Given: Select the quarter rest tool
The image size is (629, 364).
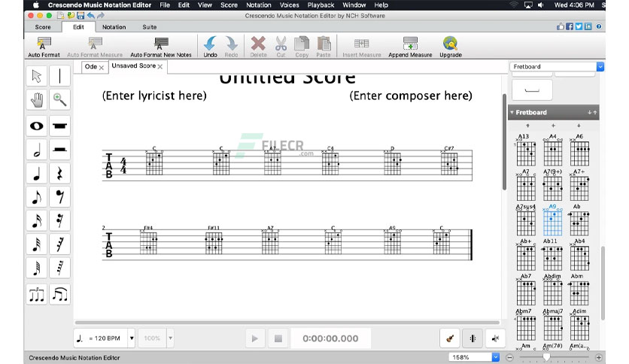Looking at the screenshot, I should coord(59,174).
